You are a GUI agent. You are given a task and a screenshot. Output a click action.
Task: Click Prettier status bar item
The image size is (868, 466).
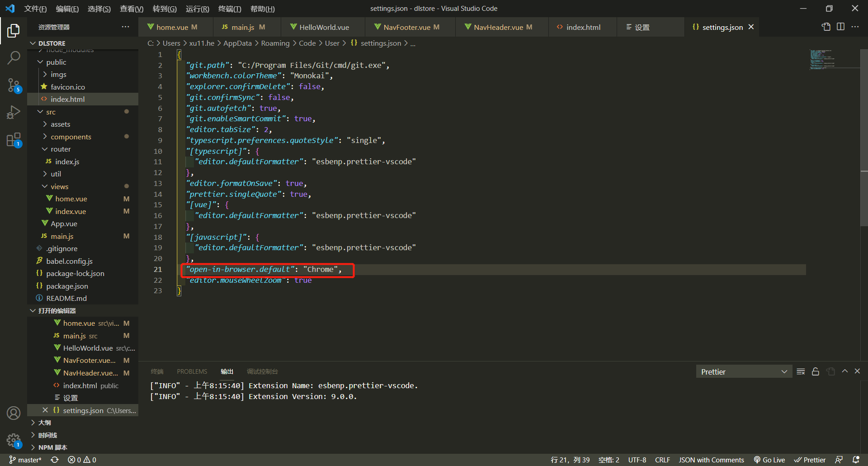[x=810, y=460]
